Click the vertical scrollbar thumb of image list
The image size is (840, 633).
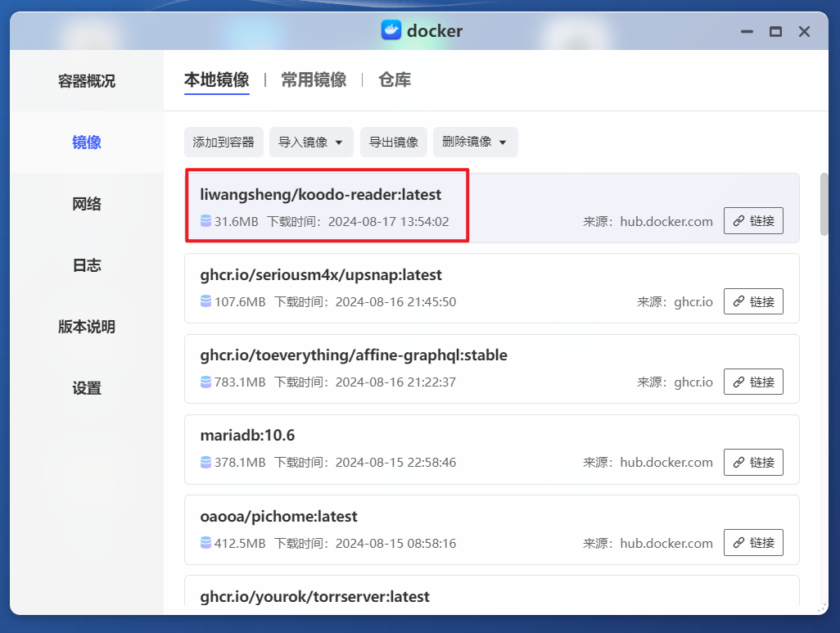click(824, 204)
